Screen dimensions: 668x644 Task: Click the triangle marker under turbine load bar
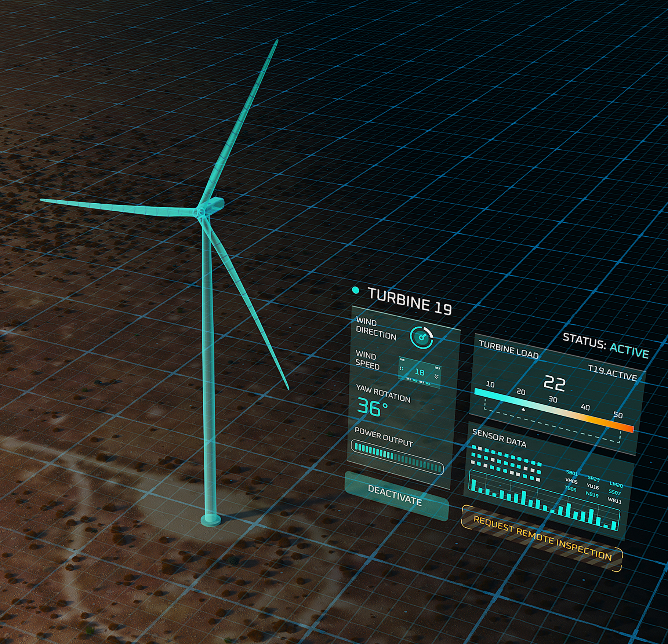pyautogui.click(x=524, y=409)
